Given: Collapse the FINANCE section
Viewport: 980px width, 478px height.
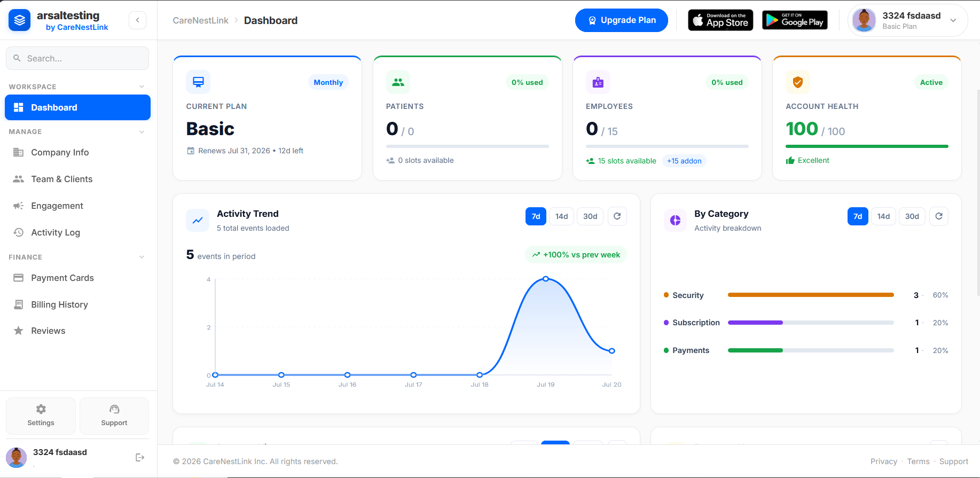Looking at the screenshot, I should [142, 257].
